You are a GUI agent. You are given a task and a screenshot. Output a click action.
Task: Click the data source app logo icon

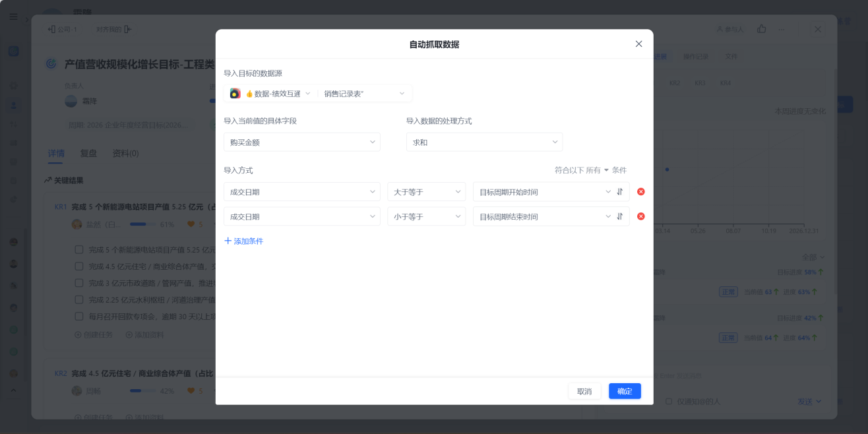click(x=235, y=94)
